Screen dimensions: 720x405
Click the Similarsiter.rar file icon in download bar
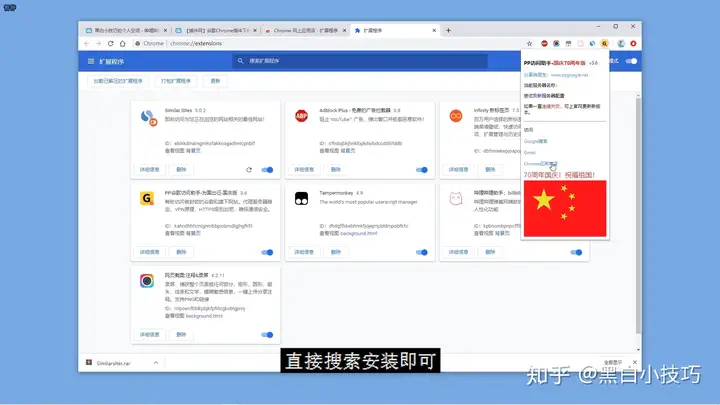pyautogui.click(x=89, y=363)
